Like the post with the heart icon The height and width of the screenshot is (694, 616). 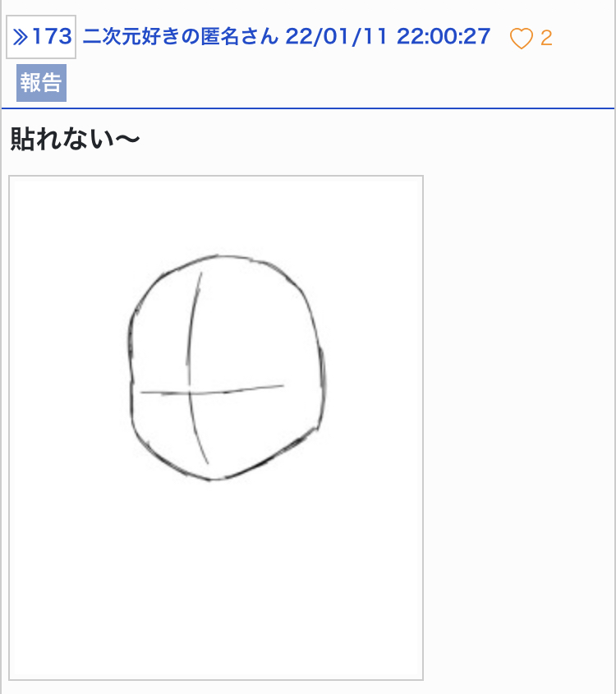522,38
